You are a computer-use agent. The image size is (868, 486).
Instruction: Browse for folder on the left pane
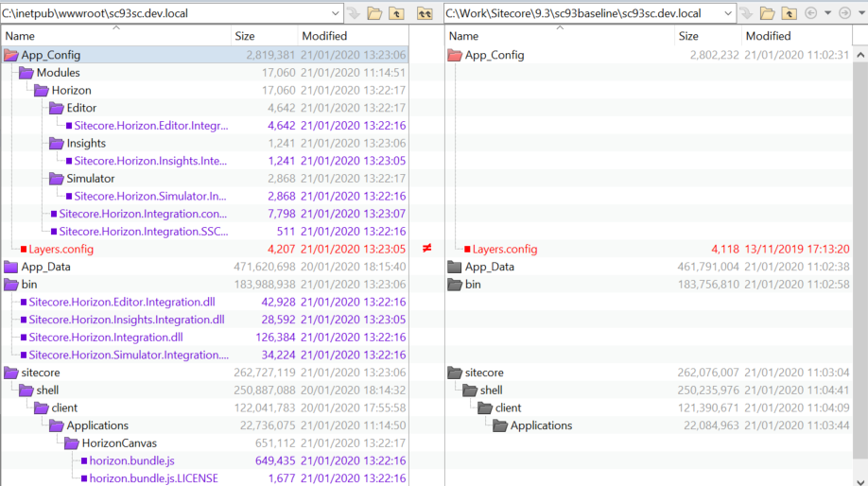click(374, 13)
